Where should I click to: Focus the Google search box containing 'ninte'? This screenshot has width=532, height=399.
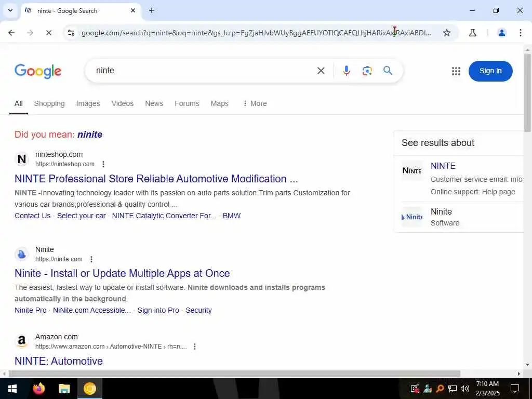pos(204,71)
